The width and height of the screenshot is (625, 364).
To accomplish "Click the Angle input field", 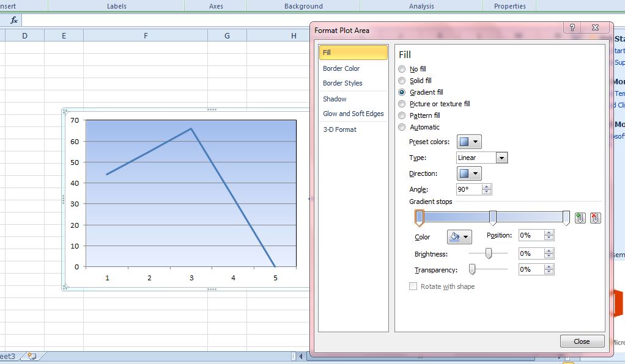I will point(468,189).
